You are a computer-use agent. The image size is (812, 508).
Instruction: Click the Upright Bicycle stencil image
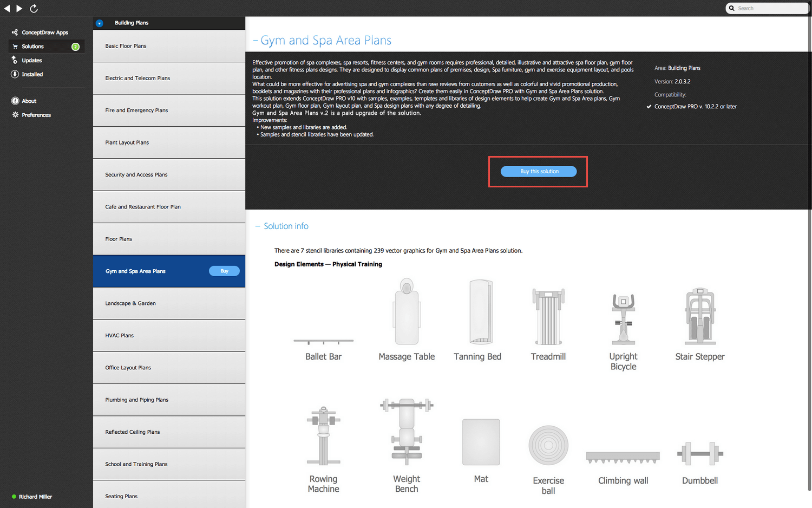point(624,319)
